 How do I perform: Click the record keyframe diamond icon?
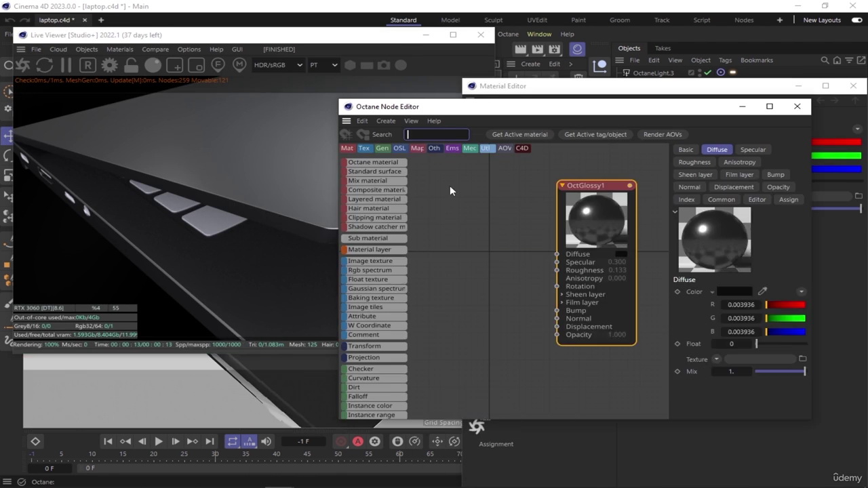(x=35, y=441)
